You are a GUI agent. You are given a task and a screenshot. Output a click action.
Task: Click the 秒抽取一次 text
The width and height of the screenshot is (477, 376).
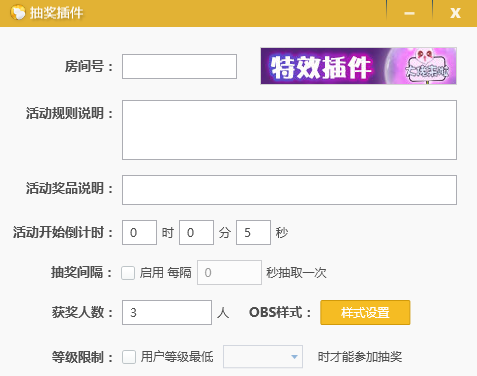click(x=296, y=273)
